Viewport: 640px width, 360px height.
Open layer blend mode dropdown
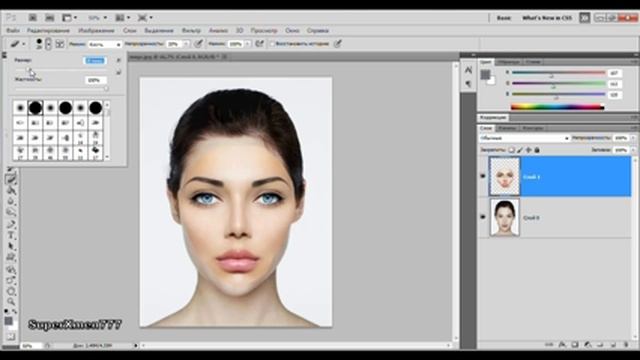click(524, 138)
